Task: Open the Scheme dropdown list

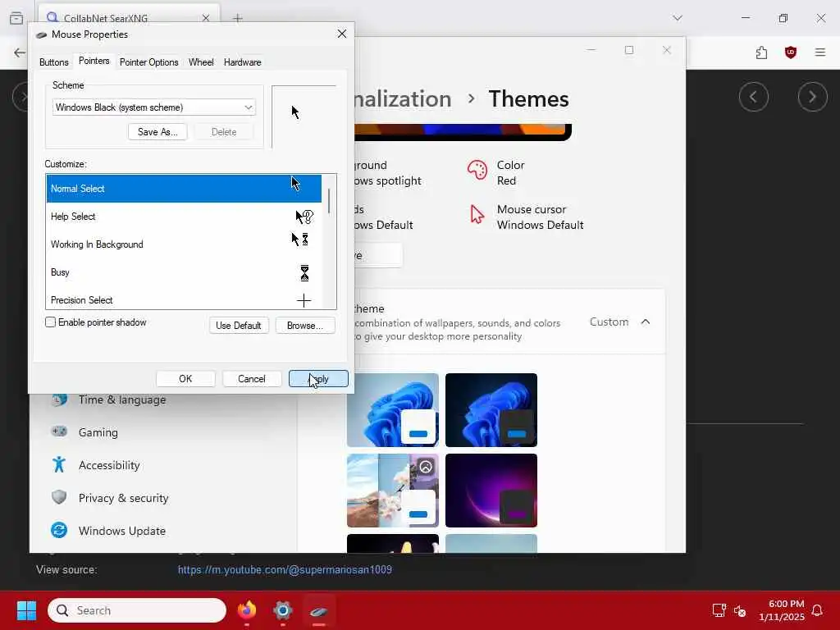Action: pyautogui.click(x=153, y=107)
